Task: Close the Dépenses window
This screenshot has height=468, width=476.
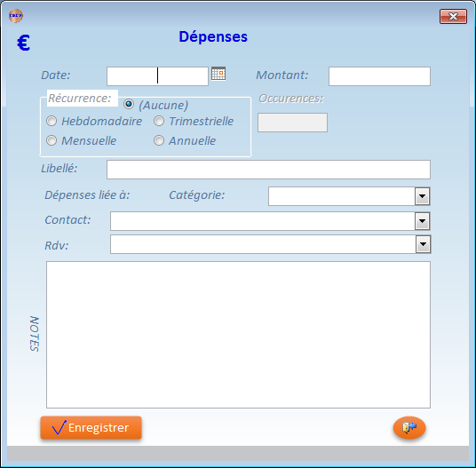Action: [x=453, y=16]
